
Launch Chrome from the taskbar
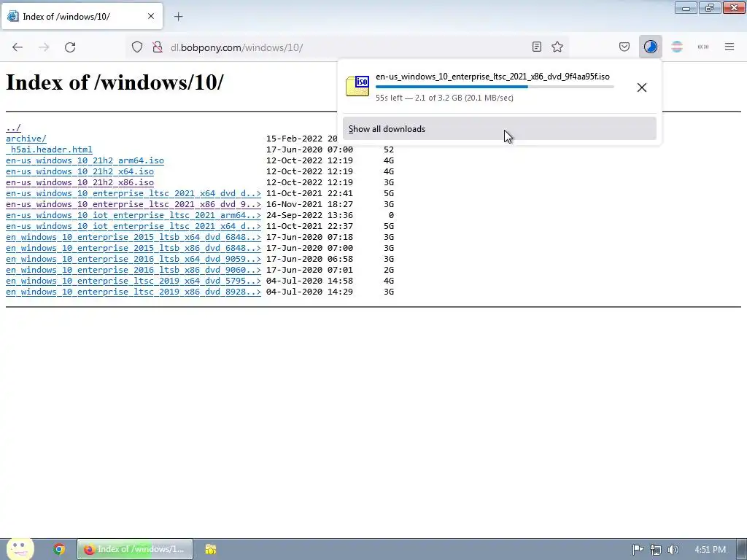click(59, 549)
